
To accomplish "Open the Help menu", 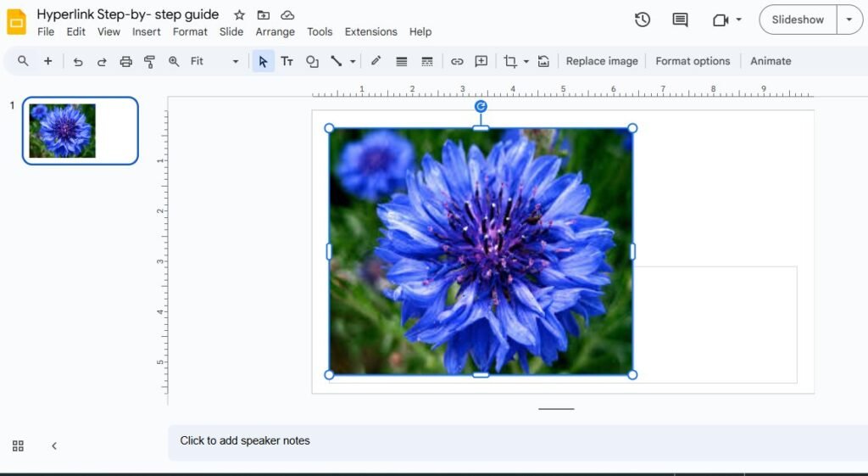I will [420, 31].
